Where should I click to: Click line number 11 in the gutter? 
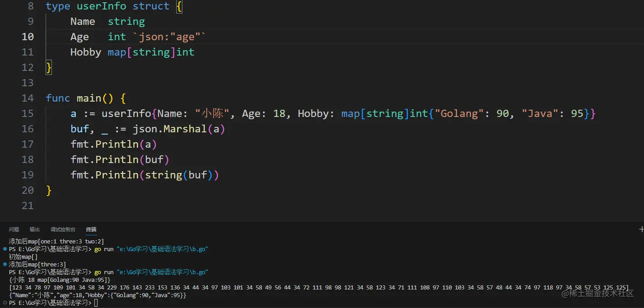[x=28, y=52]
